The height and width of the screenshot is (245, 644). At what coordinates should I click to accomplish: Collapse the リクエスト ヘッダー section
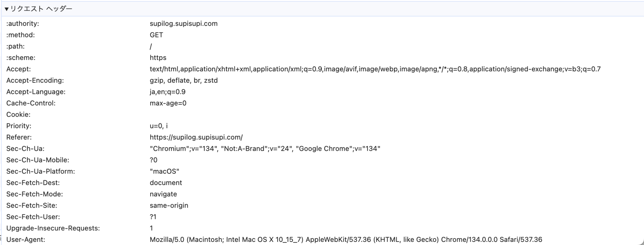(7, 9)
